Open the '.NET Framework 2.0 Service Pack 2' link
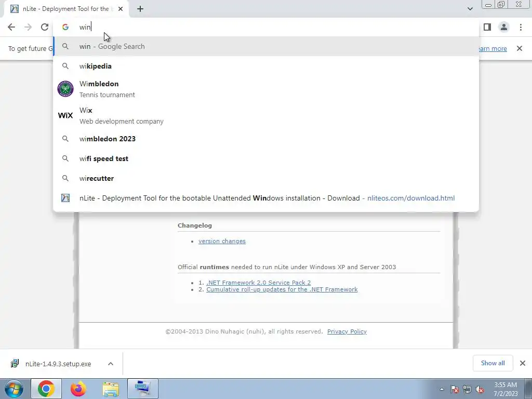 click(259, 283)
